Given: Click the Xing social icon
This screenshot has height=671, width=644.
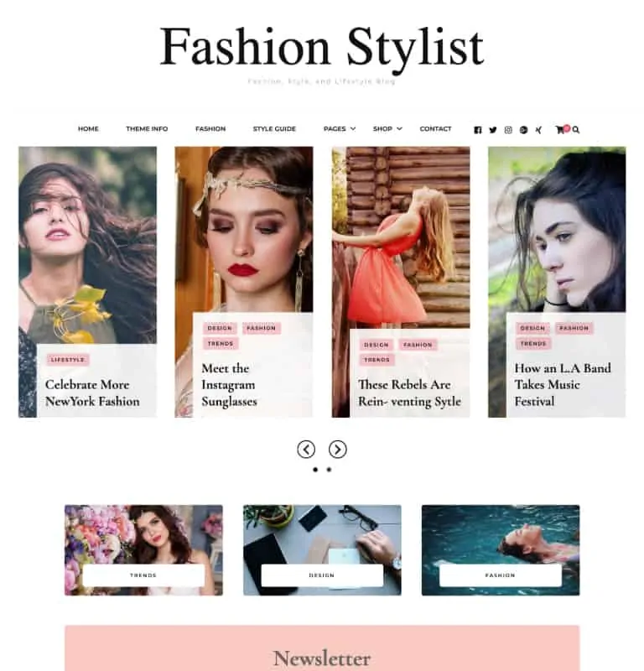Looking at the screenshot, I should tap(538, 130).
